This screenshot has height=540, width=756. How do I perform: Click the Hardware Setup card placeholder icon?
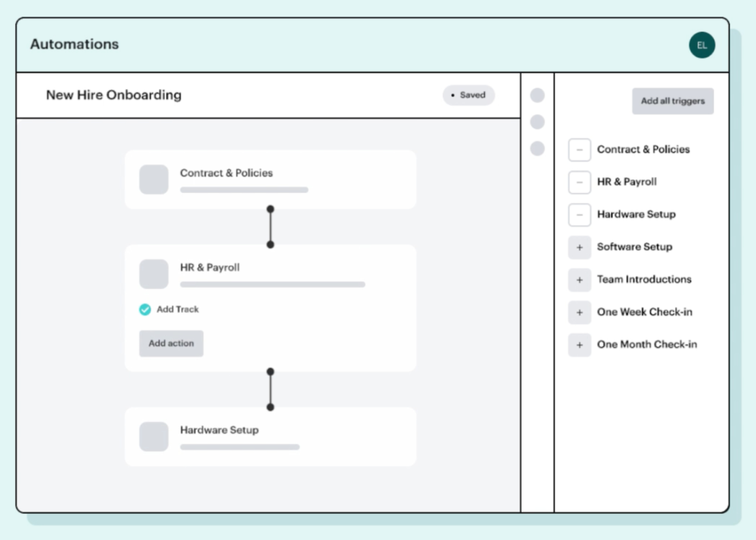(x=154, y=436)
